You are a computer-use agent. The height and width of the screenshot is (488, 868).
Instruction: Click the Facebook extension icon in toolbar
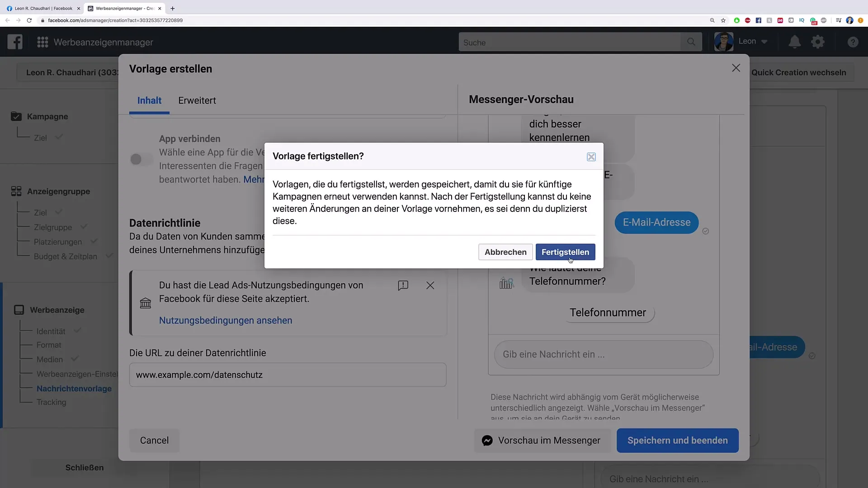point(759,20)
